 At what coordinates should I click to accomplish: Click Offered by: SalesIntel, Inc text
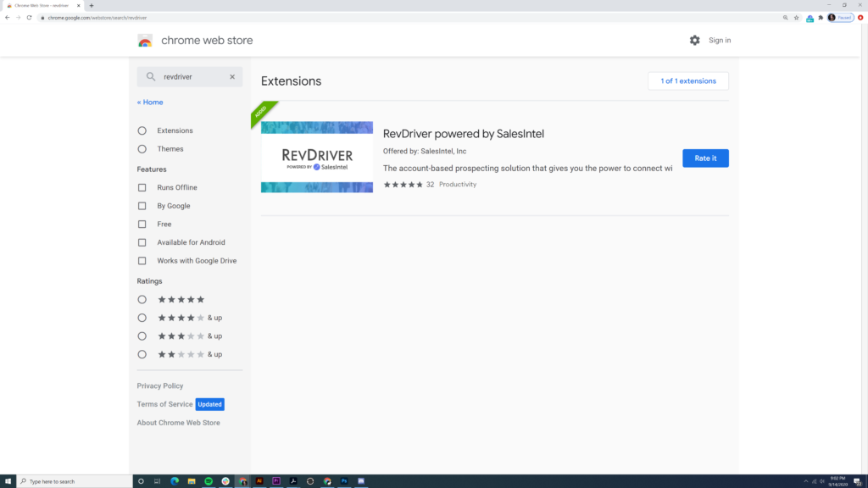coord(425,151)
